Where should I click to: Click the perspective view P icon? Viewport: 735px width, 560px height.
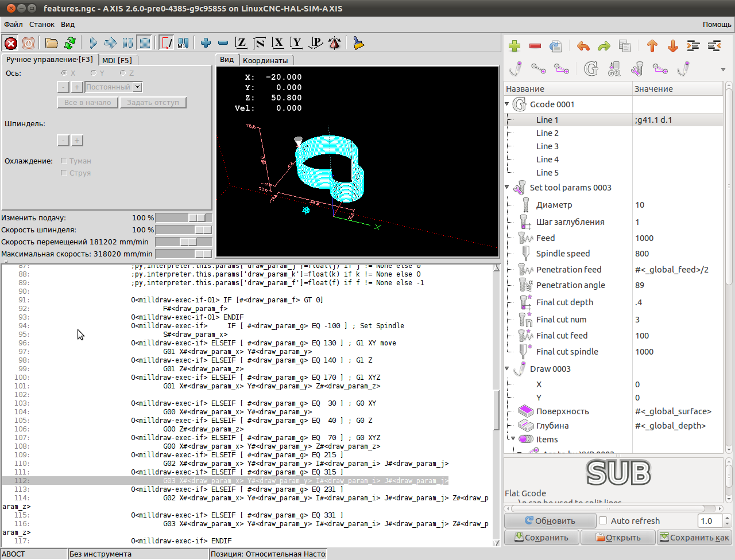tap(316, 43)
